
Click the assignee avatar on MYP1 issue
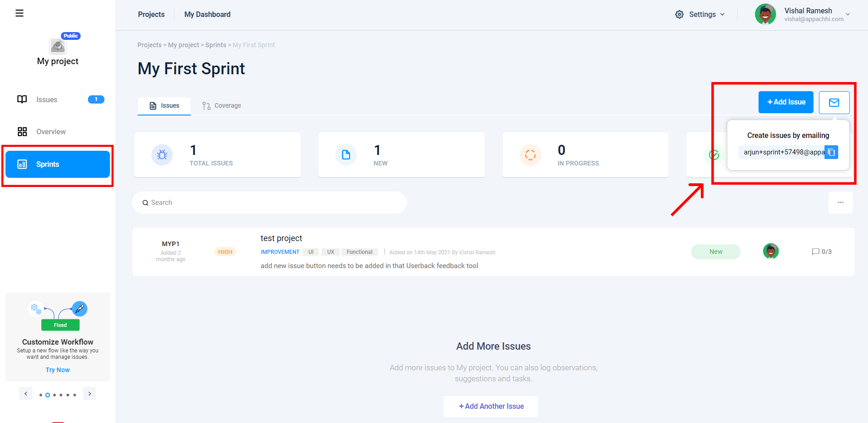pyautogui.click(x=771, y=251)
